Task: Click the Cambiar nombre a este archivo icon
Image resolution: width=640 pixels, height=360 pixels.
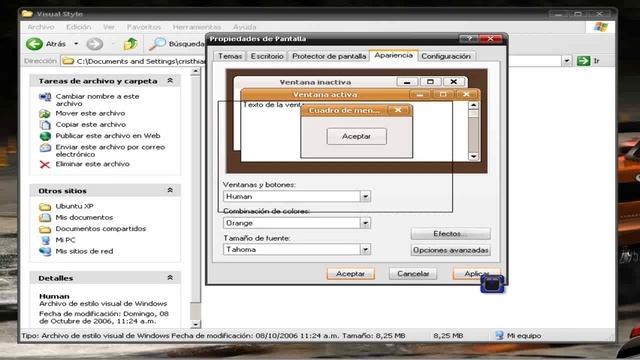Action: tap(45, 97)
